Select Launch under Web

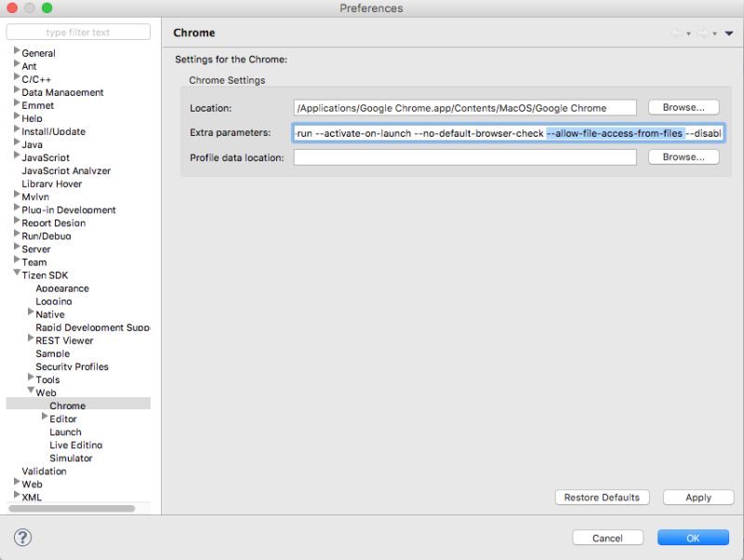pos(65,432)
